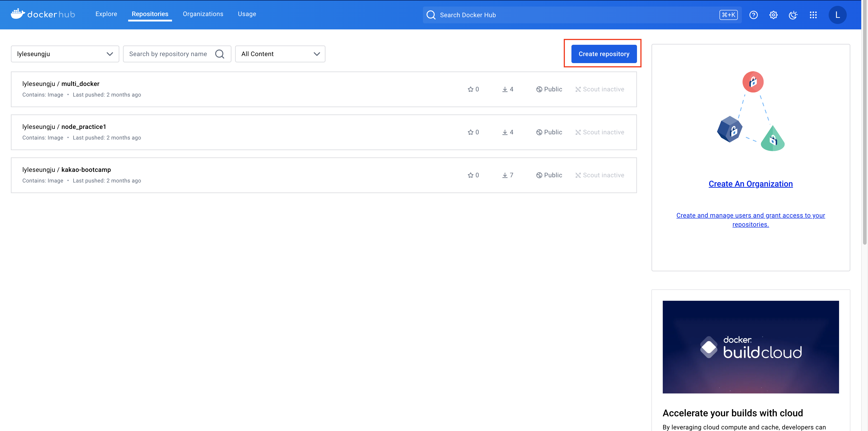Switch to the Explore tab
This screenshot has height=431, width=868.
106,14
